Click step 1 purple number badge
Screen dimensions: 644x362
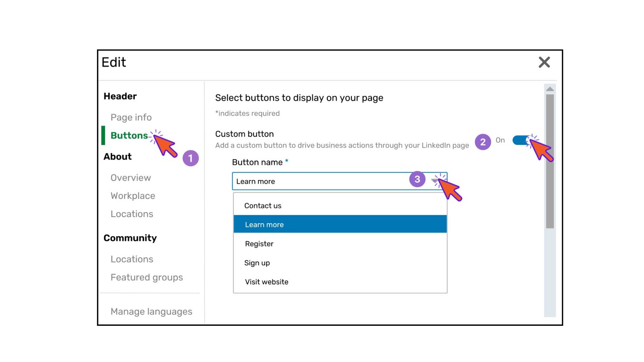pyautogui.click(x=190, y=158)
